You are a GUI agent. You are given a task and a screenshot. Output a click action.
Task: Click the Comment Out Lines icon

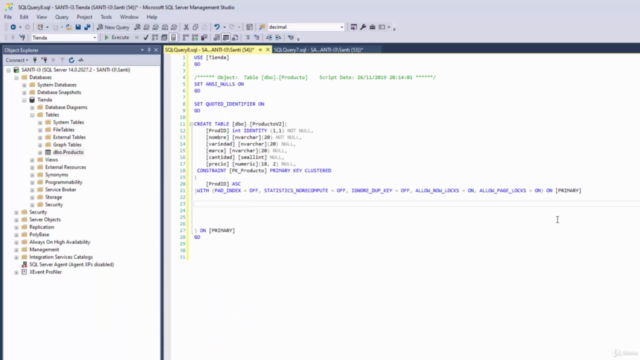pyautogui.click(x=247, y=38)
